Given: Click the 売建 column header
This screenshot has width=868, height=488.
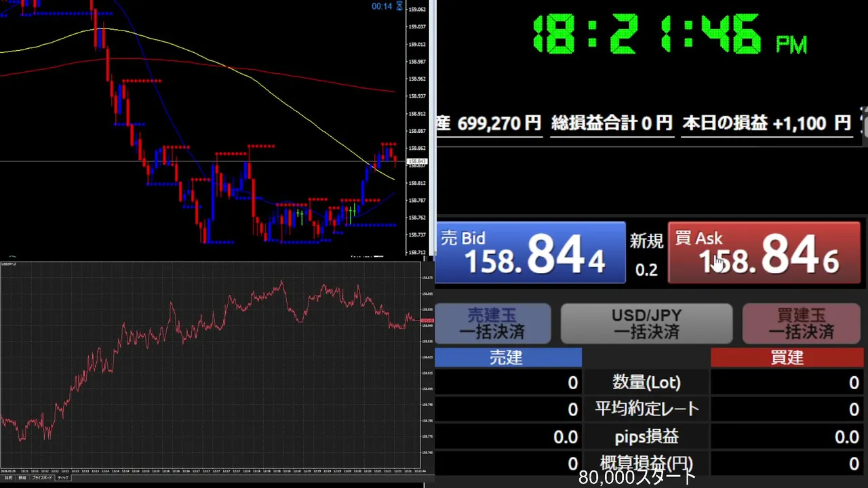Looking at the screenshot, I should tap(508, 358).
